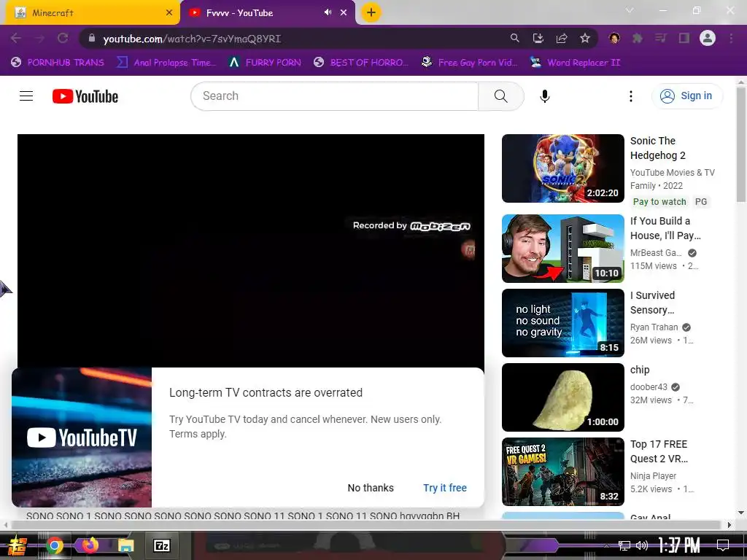Open the Windows Start button
747x560 pixels.
coord(16,545)
